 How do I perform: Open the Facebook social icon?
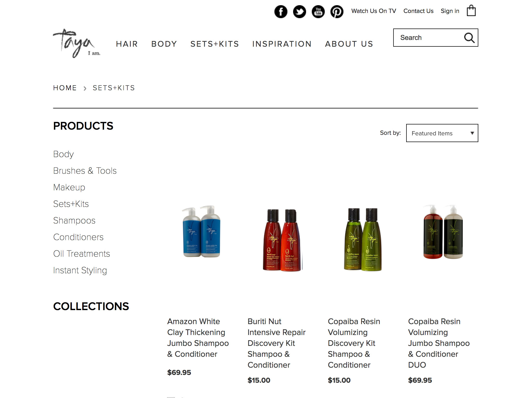pyautogui.click(x=281, y=11)
